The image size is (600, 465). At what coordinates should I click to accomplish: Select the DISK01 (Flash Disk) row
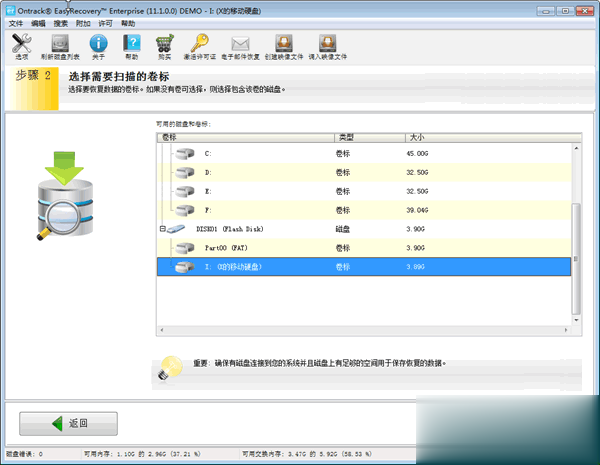pyautogui.click(x=364, y=229)
